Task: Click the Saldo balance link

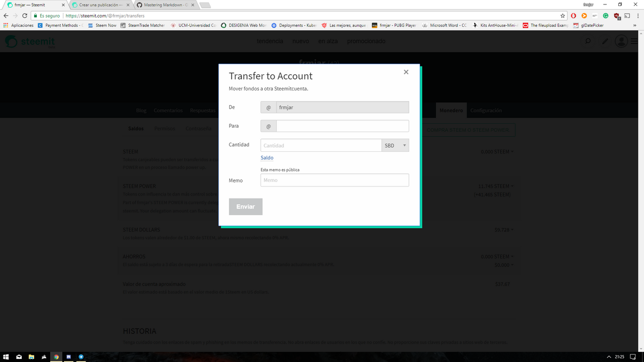Action: [x=267, y=158]
